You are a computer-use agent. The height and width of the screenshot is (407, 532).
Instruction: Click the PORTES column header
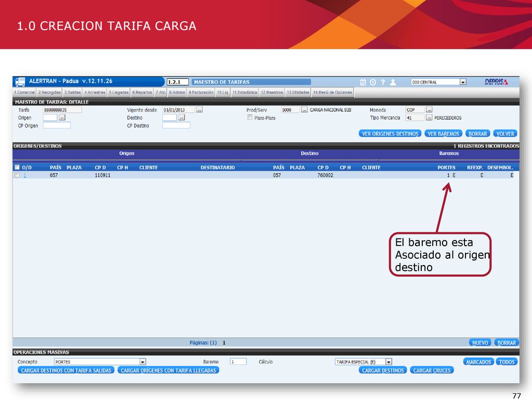click(446, 167)
